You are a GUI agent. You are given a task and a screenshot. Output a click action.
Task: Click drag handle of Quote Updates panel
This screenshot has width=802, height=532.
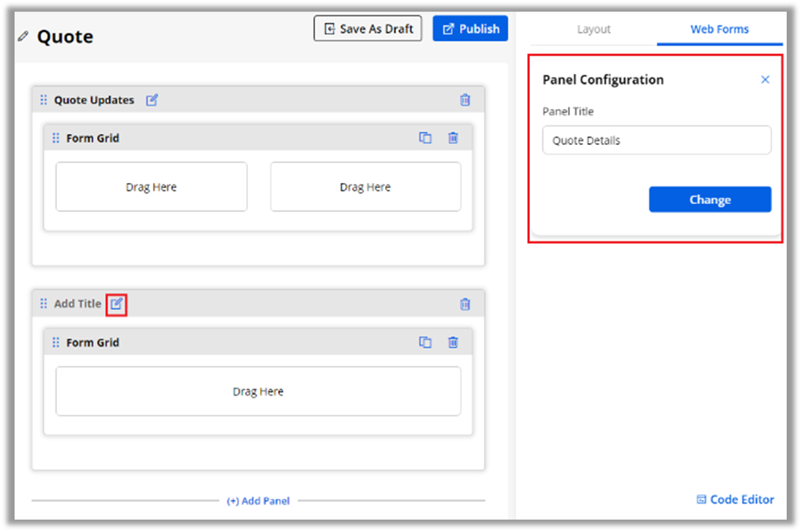coord(44,101)
